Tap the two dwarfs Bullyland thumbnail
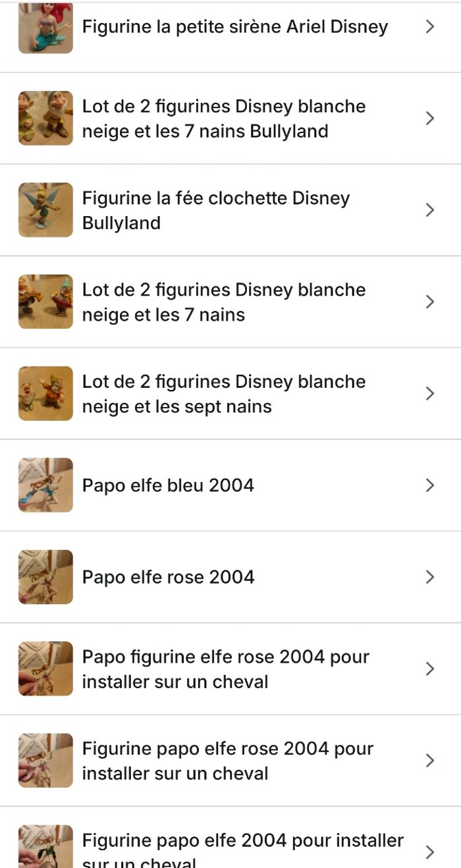Image resolution: width=461 pixels, height=868 pixels. coord(45,119)
